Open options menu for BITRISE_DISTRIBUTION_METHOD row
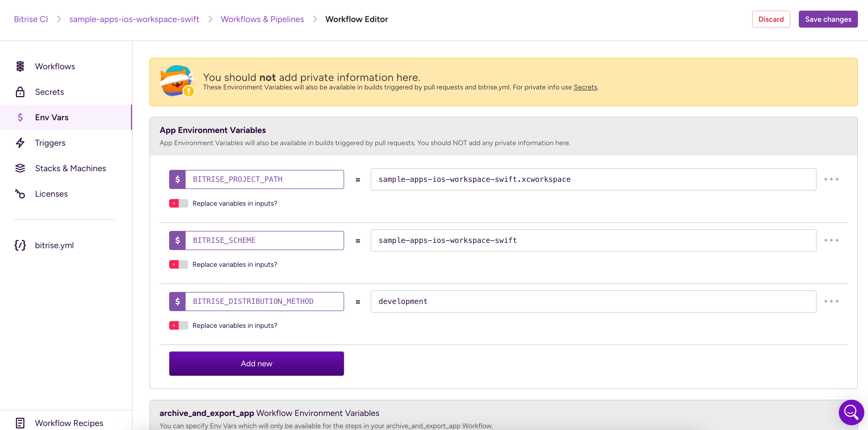Image resolution: width=868 pixels, height=430 pixels. tap(832, 301)
